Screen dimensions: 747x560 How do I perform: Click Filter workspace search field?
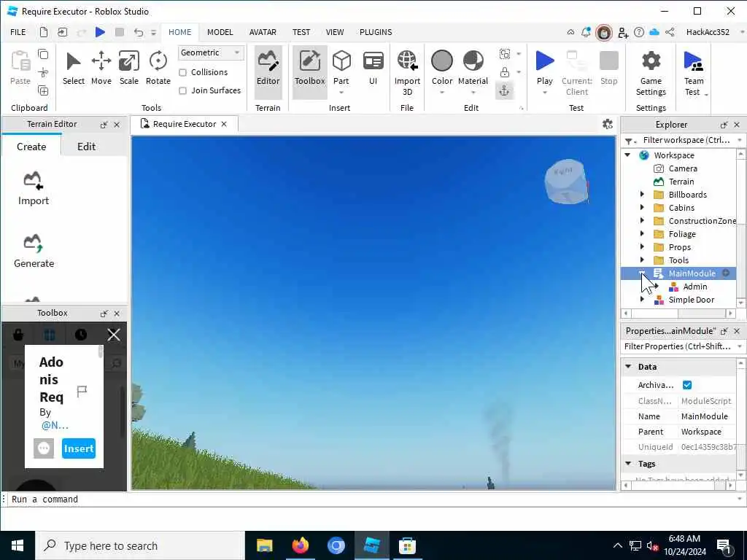[x=686, y=140]
